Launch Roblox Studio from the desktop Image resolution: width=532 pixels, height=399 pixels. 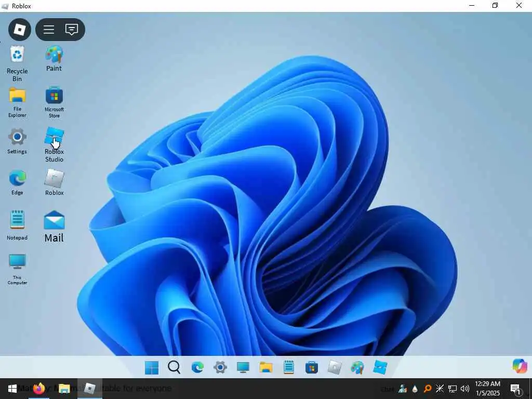tap(54, 145)
